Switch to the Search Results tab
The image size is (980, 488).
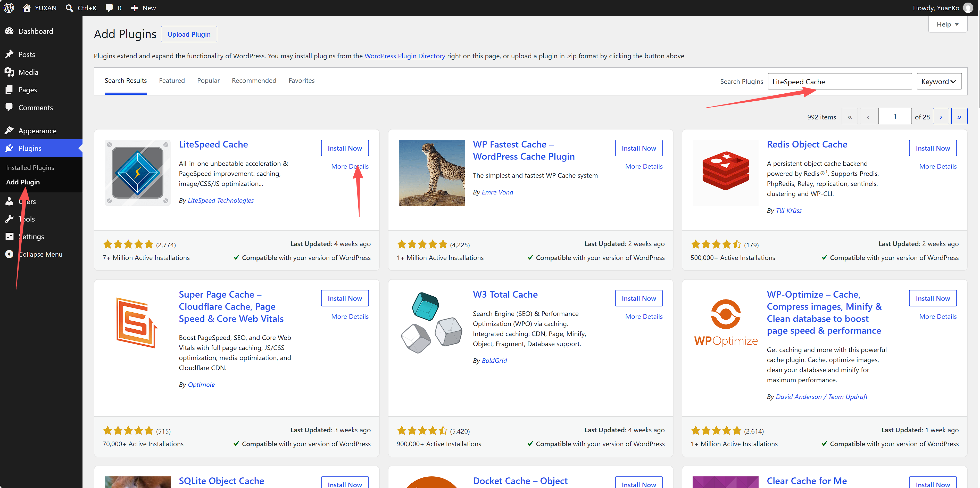pos(126,81)
